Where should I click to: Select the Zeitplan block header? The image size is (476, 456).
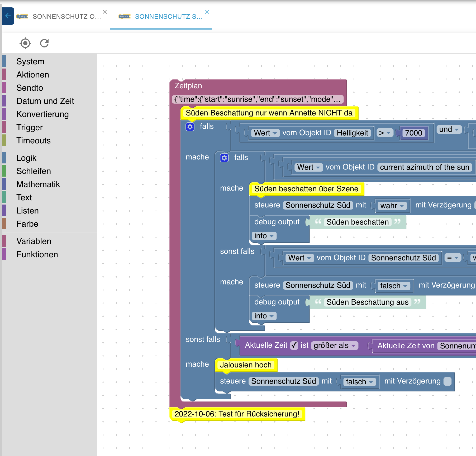[188, 86]
